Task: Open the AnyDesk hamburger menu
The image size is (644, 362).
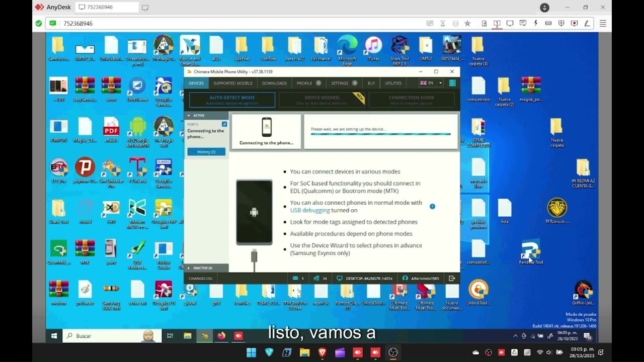Action: tap(603, 23)
